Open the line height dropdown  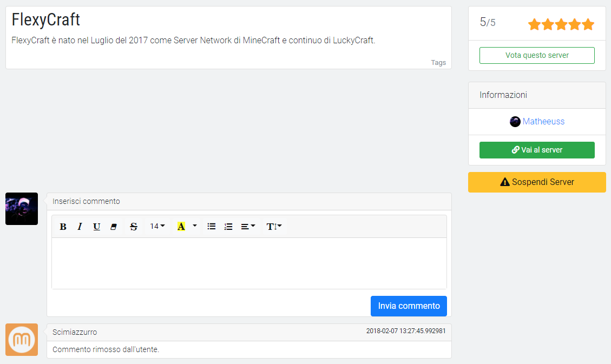click(274, 227)
